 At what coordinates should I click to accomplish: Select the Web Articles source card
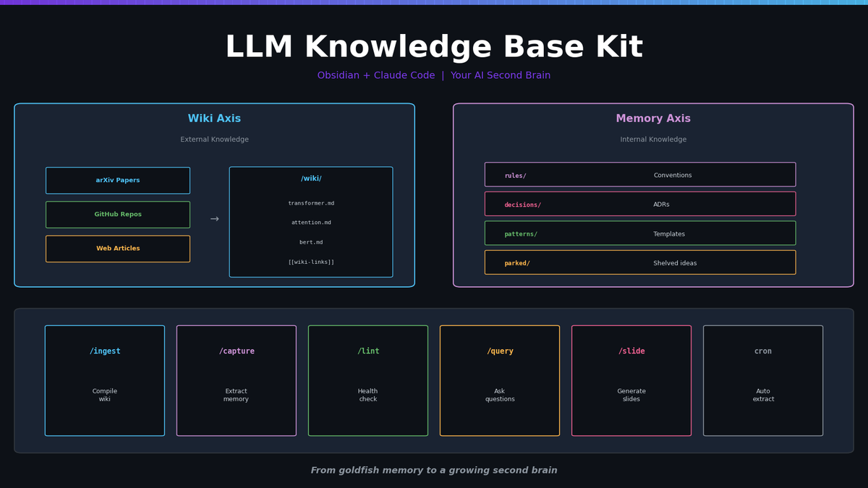[118, 248]
